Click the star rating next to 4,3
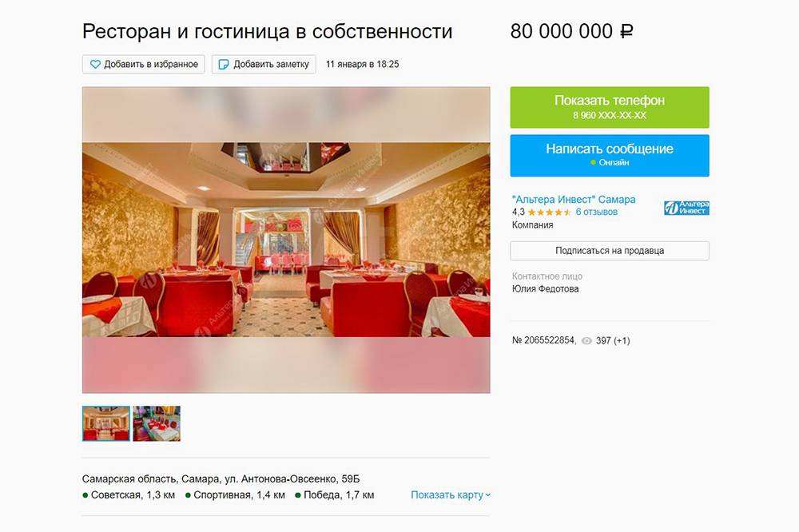Image resolution: width=799 pixels, height=532 pixels. coord(550,212)
